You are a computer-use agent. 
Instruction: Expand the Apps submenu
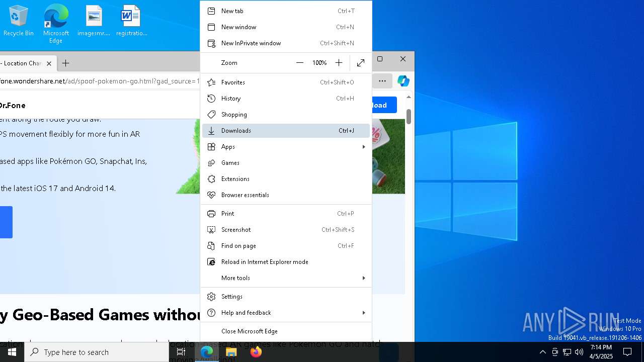286,147
